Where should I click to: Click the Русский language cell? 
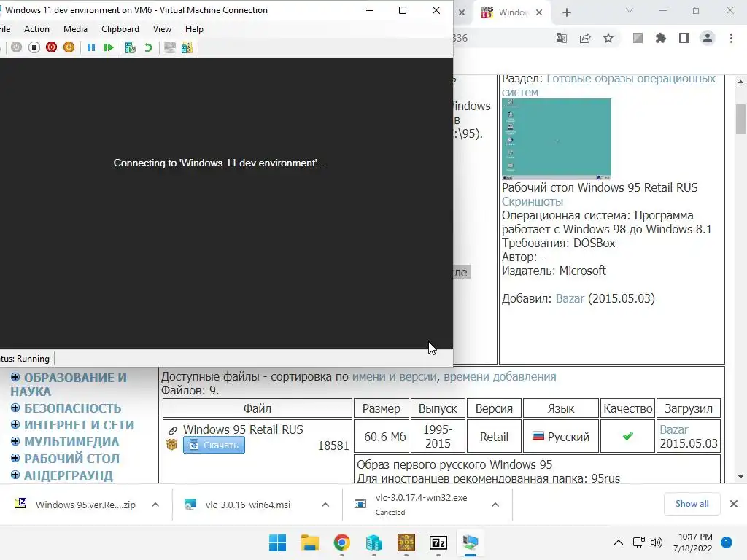[x=561, y=437]
